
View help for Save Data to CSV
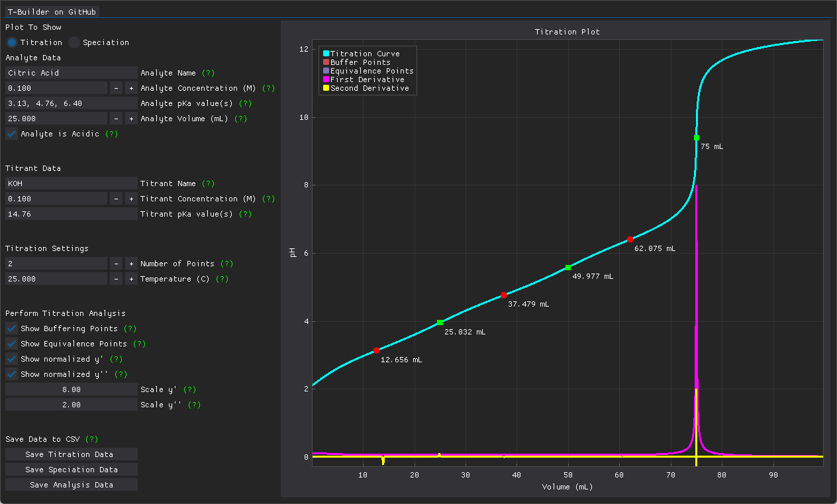(x=91, y=438)
